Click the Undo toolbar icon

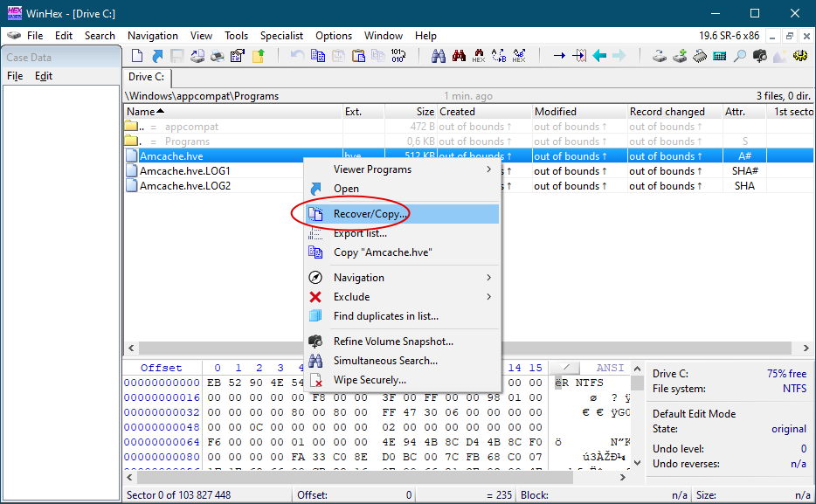click(x=297, y=56)
